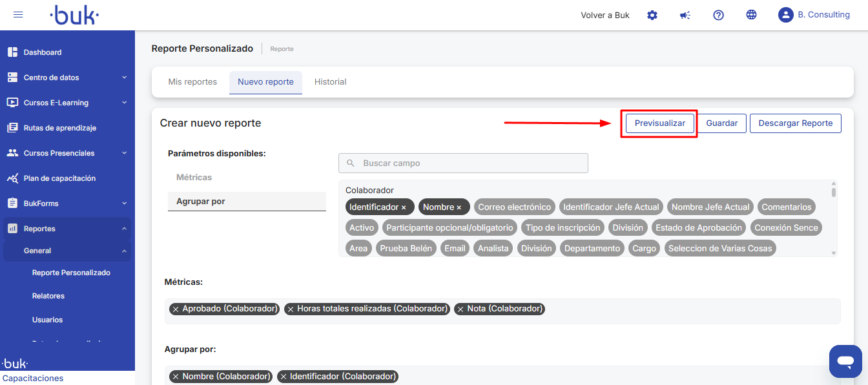
Task: Switch to the Historial tab
Action: tap(330, 82)
